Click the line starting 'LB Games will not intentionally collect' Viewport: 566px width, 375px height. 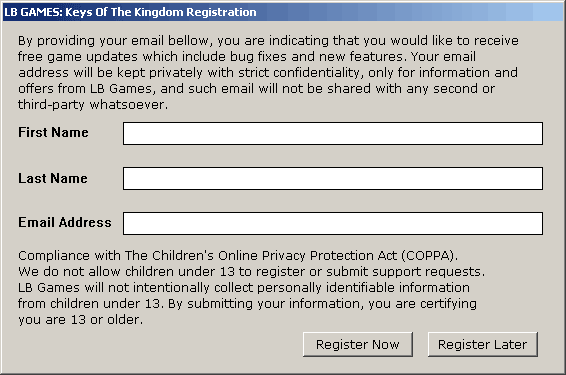pos(244,288)
